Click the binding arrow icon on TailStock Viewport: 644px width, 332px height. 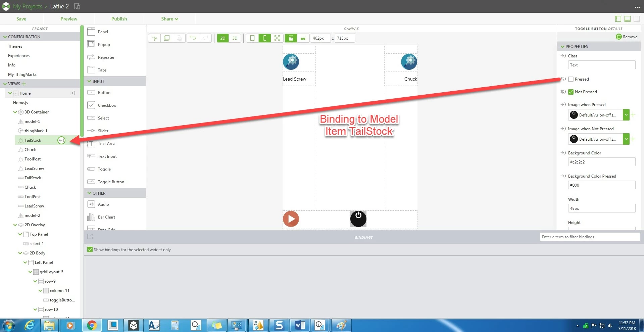(x=61, y=140)
